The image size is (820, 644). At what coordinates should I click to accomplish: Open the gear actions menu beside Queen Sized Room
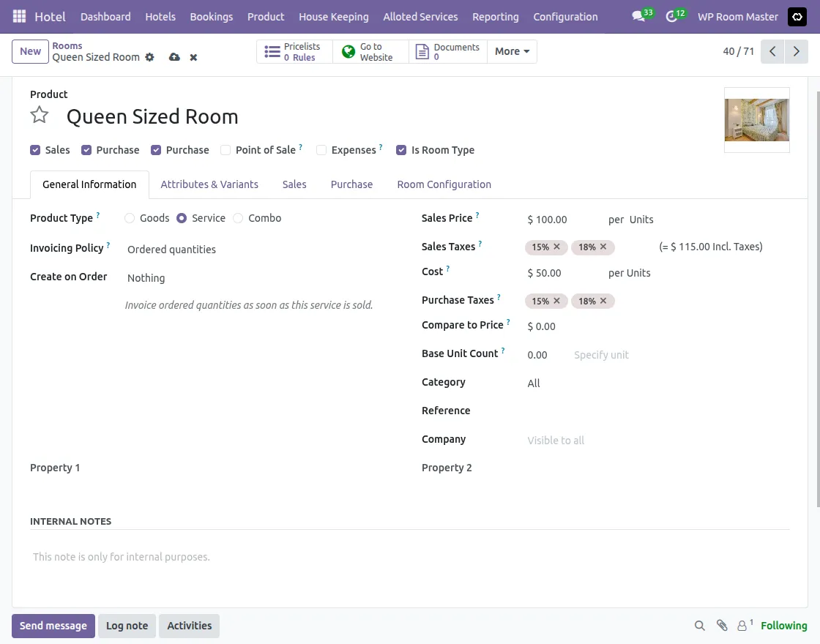(149, 57)
